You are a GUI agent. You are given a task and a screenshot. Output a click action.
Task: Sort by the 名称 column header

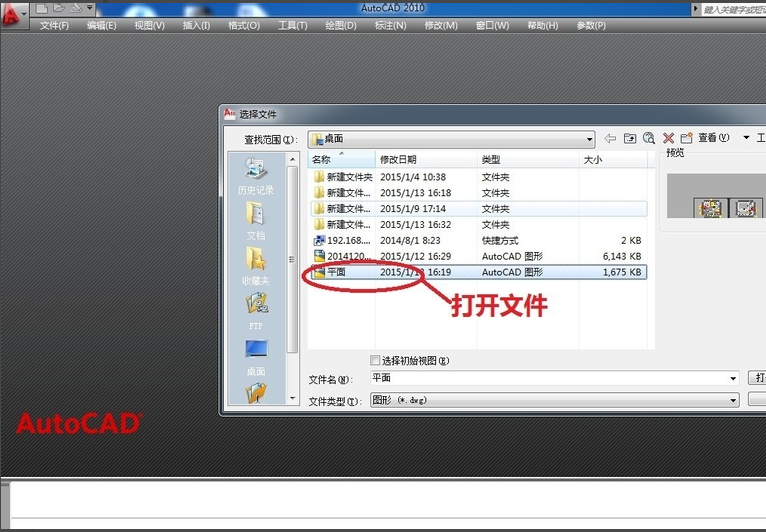(x=341, y=160)
